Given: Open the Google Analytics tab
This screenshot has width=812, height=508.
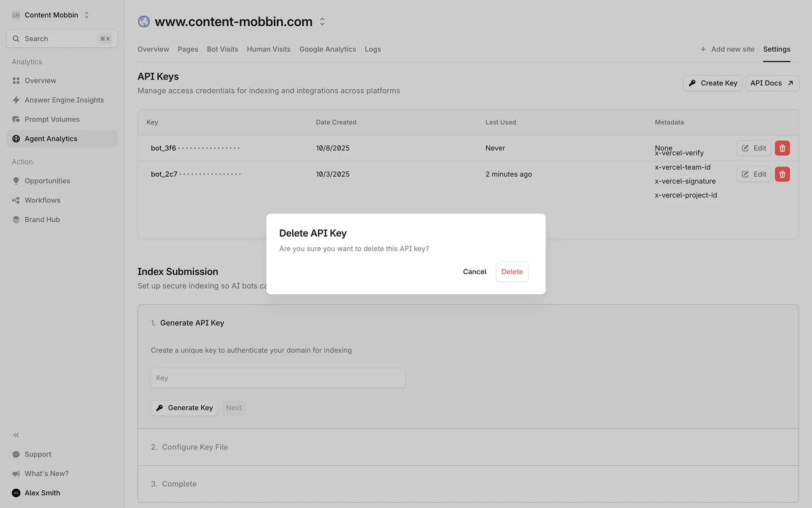Looking at the screenshot, I should tap(327, 49).
